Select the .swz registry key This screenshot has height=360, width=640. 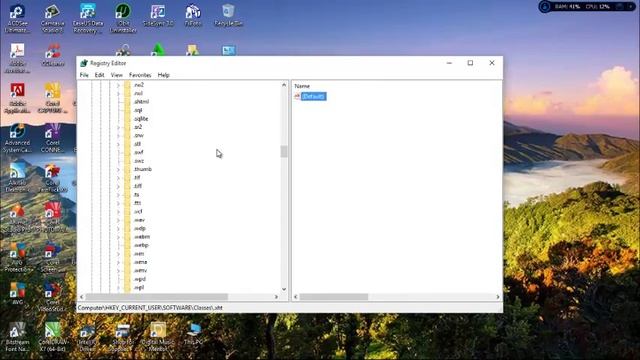click(139, 161)
